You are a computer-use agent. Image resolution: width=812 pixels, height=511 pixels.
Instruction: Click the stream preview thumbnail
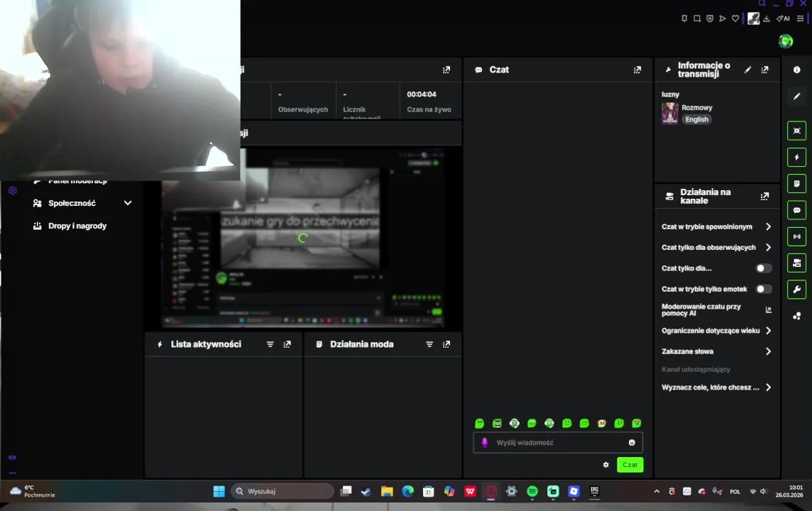(x=303, y=237)
